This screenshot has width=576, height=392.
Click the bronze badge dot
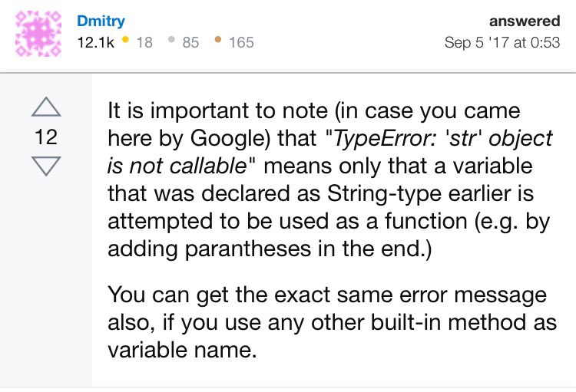click(x=219, y=40)
